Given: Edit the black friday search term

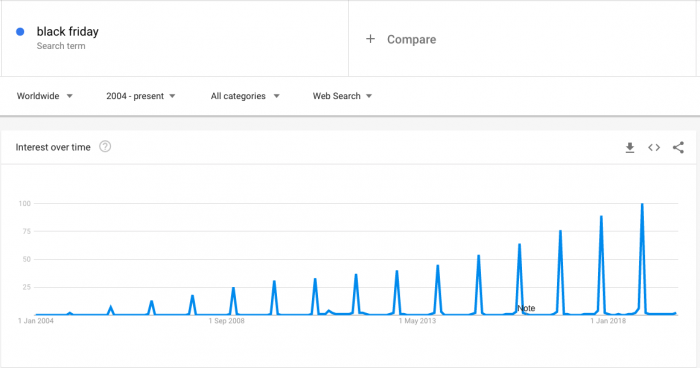Looking at the screenshot, I should point(67,32).
